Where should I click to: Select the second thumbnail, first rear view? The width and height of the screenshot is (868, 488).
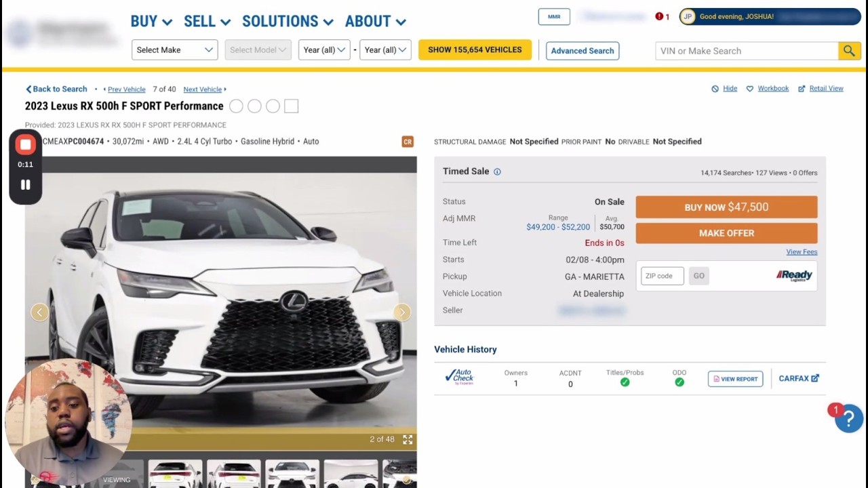(175, 474)
